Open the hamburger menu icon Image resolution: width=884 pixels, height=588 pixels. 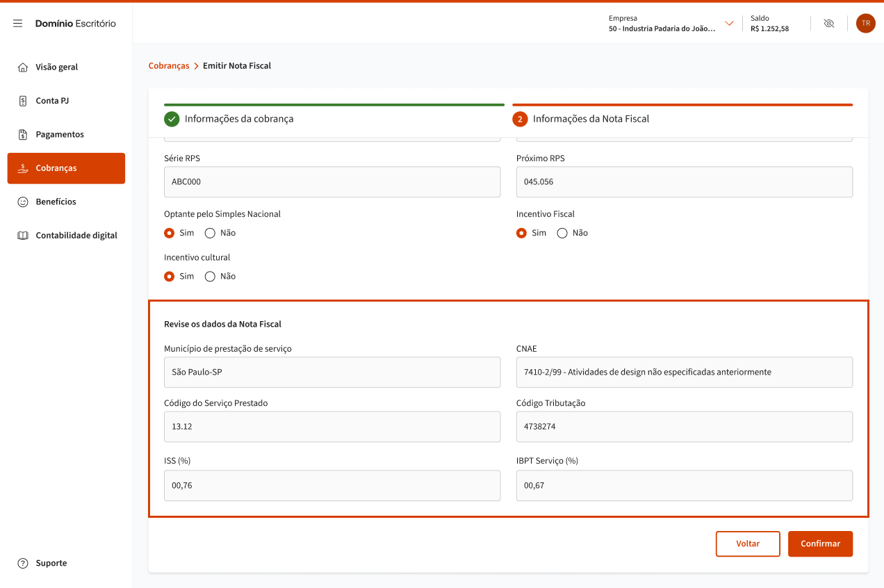[18, 24]
